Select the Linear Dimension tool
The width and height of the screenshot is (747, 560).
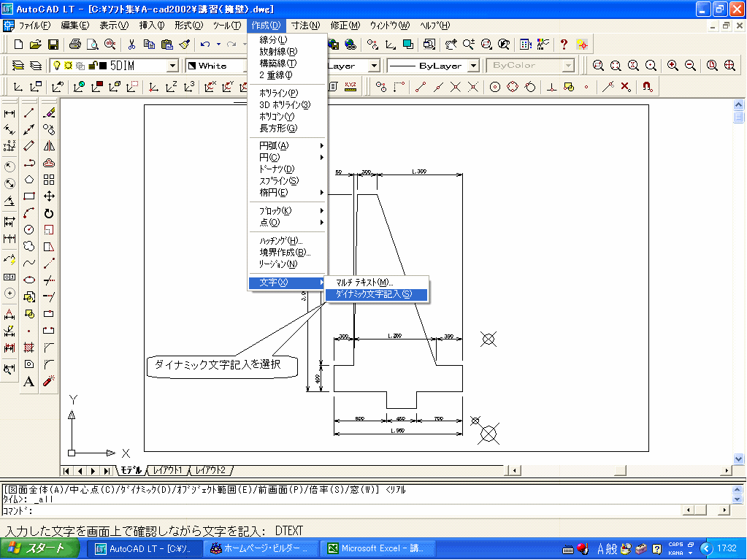pyautogui.click(x=9, y=113)
